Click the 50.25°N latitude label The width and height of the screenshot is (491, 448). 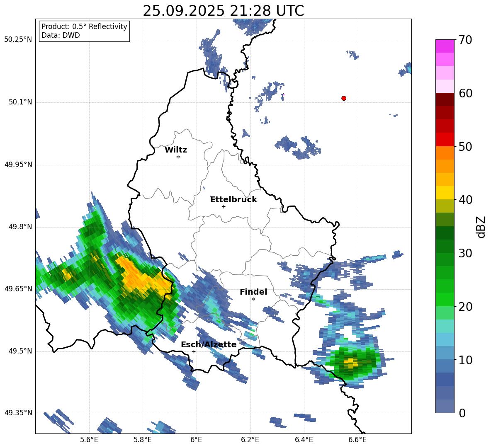(x=18, y=40)
